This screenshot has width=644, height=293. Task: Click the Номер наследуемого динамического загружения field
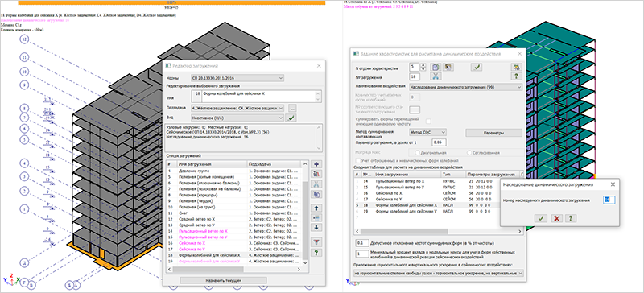coord(609,200)
